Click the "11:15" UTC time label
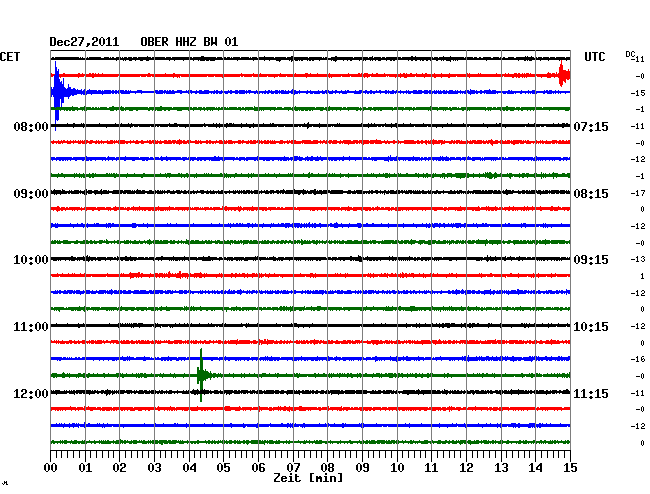 click(x=591, y=393)
